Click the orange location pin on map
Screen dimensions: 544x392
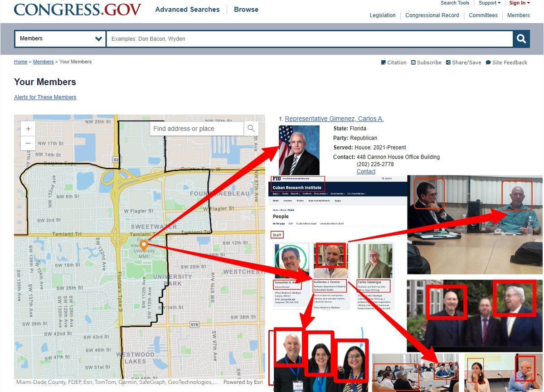tap(144, 245)
